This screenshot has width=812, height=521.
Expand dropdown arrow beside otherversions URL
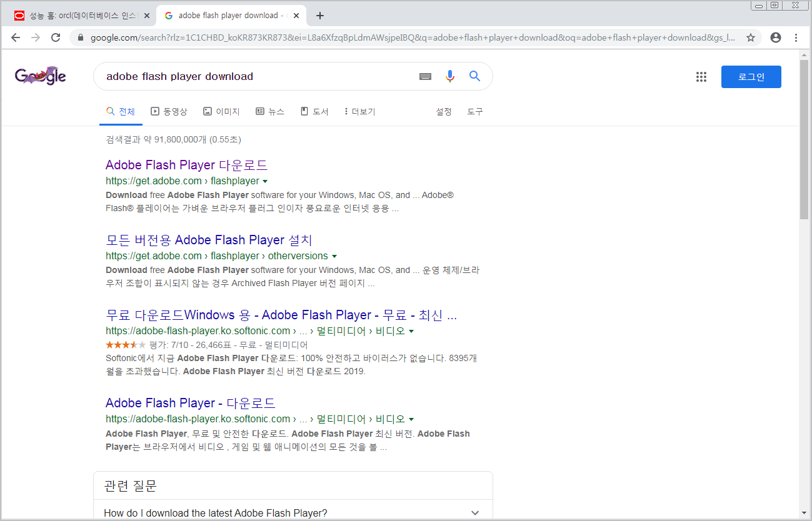[334, 256]
